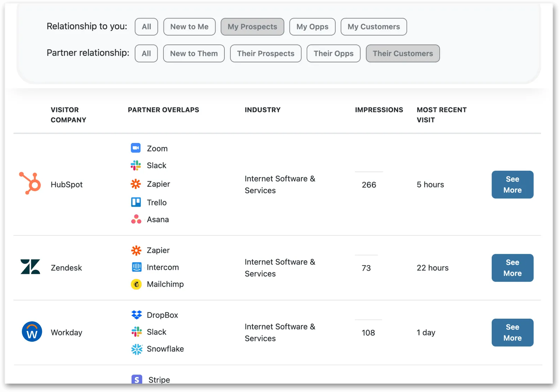The width and height of the screenshot is (560, 392).
Task: Click Workday's Internet Software & Services industry
Action: (280, 333)
